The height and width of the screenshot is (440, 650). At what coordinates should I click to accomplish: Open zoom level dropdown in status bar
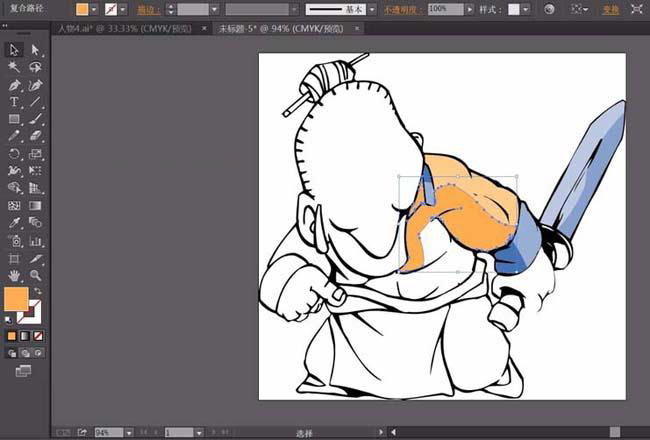pos(129,433)
